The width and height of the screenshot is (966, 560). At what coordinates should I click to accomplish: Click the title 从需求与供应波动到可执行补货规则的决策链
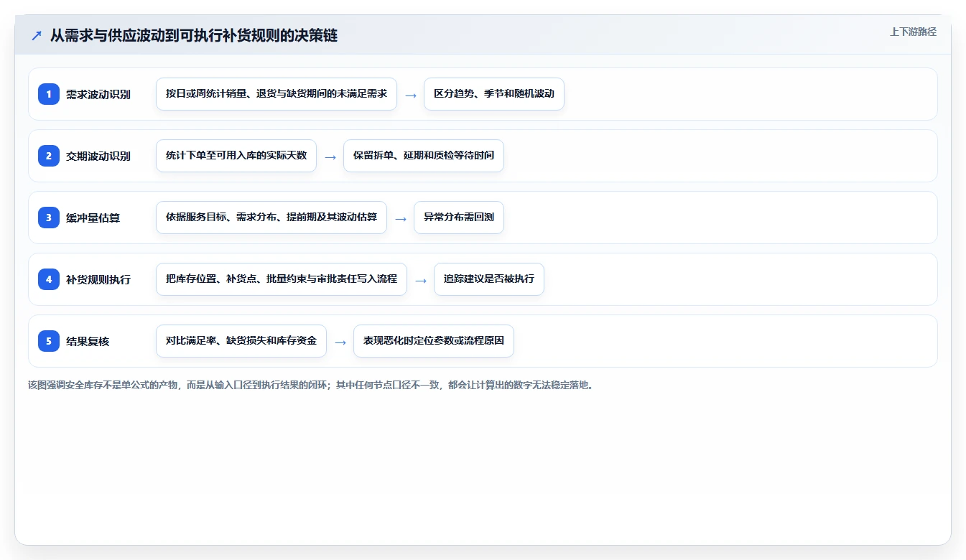194,35
